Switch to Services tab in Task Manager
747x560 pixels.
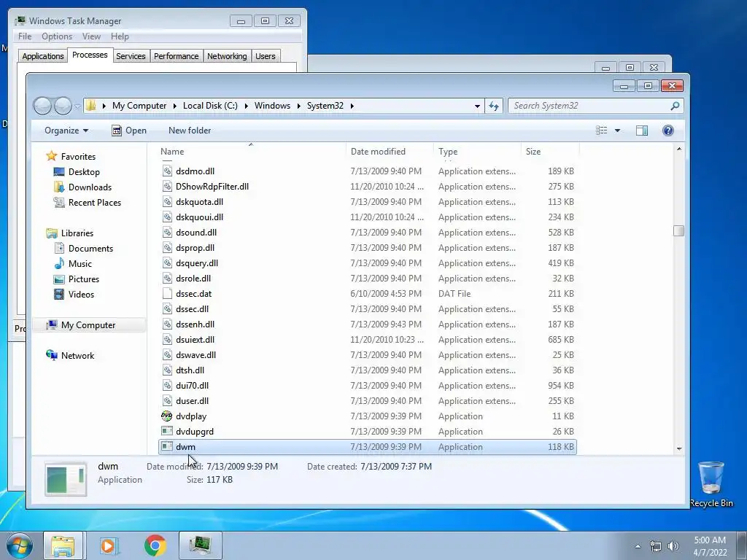pyautogui.click(x=131, y=56)
